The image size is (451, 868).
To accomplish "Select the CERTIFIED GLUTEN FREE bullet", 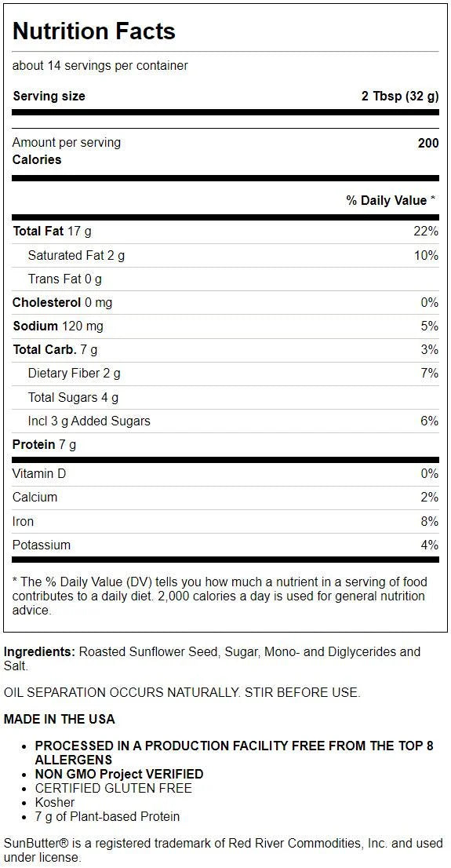I will (x=114, y=788).
